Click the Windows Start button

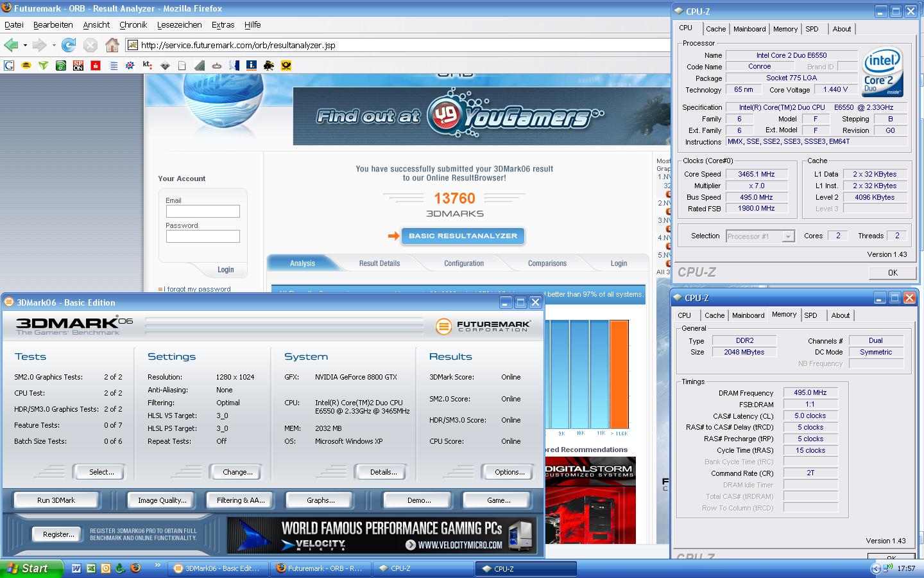click(x=32, y=568)
